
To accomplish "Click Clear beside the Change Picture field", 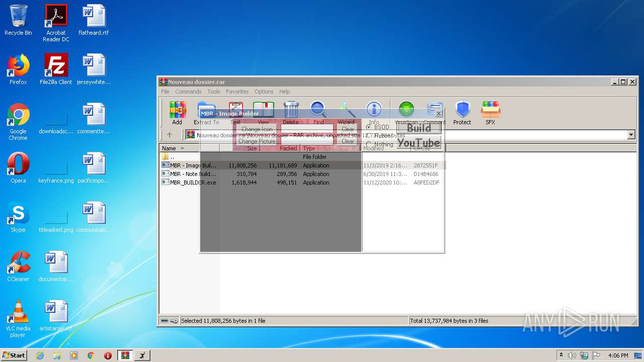I will click(x=348, y=141).
